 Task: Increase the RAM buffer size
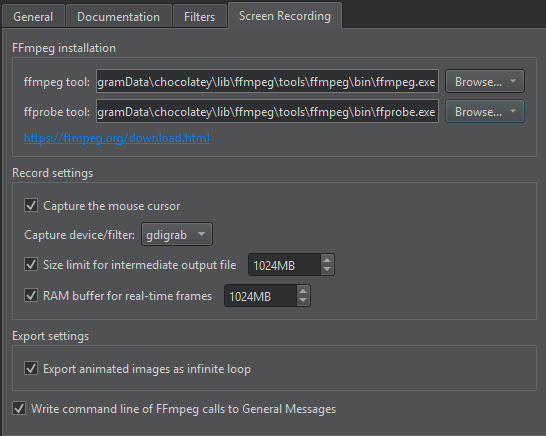(303, 291)
